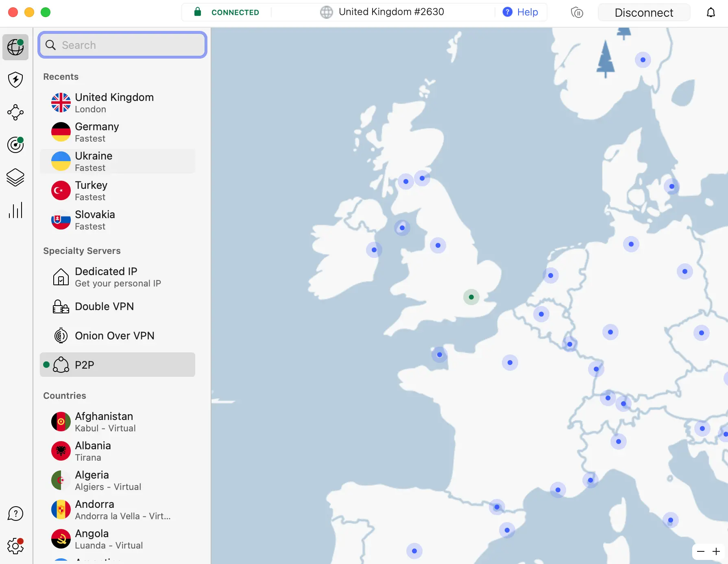Select Afghanistan Kabul - Virtual country

click(x=118, y=422)
